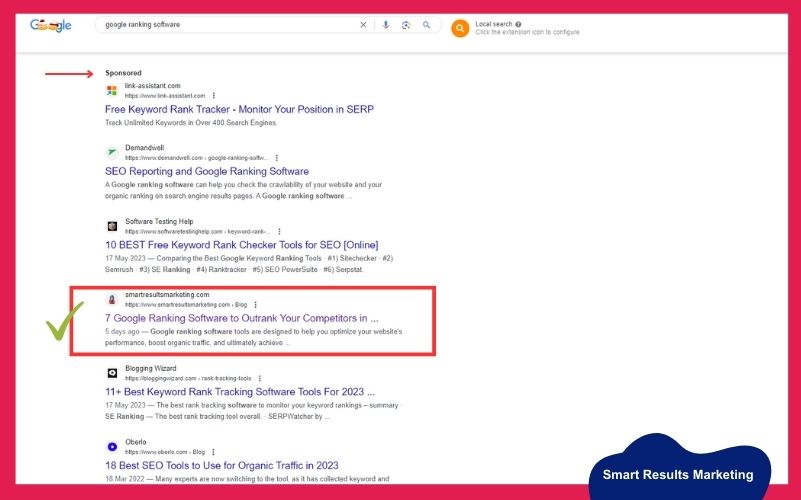Start voice search with microphone icon
This screenshot has height=500, width=801.
coord(386,25)
